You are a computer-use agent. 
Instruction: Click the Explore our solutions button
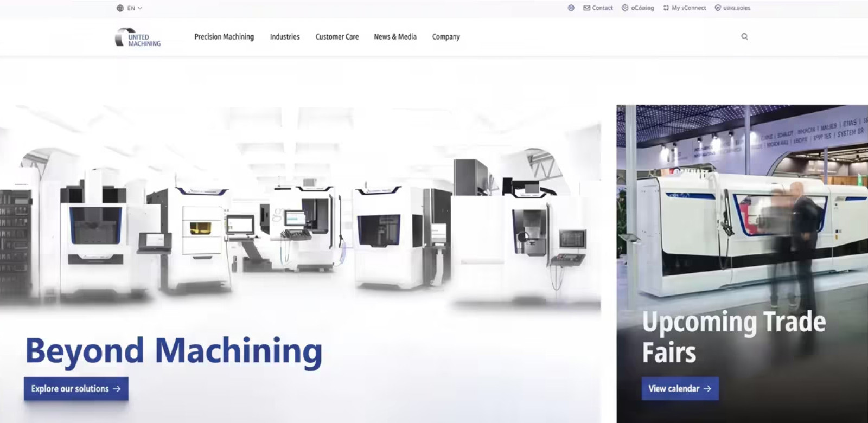[76, 389]
